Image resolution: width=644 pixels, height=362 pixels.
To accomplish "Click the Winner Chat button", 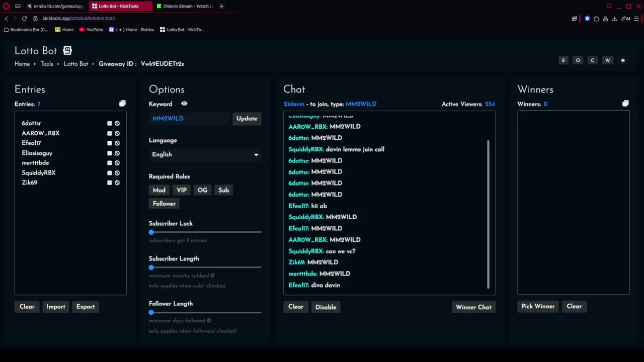I will click(473, 307).
